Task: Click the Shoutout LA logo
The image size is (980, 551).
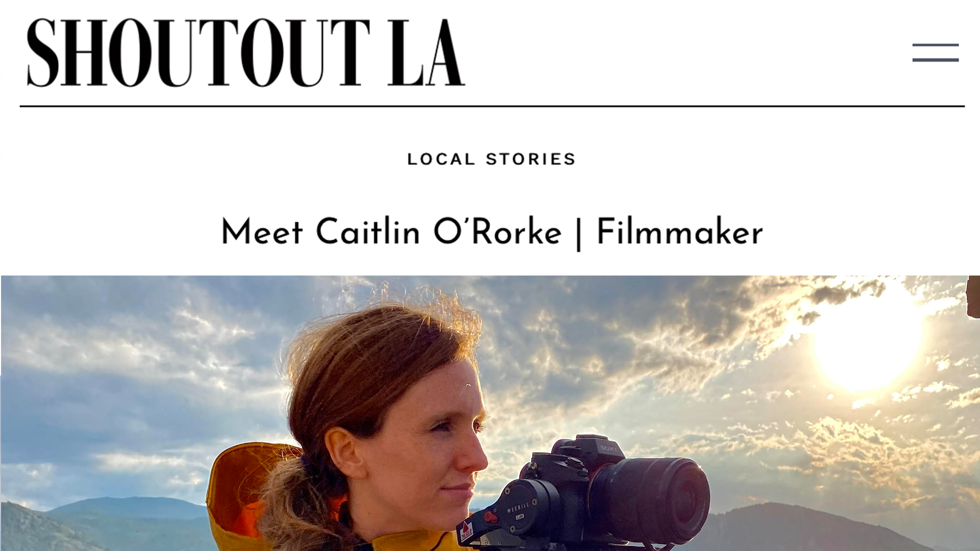Action: [x=246, y=53]
